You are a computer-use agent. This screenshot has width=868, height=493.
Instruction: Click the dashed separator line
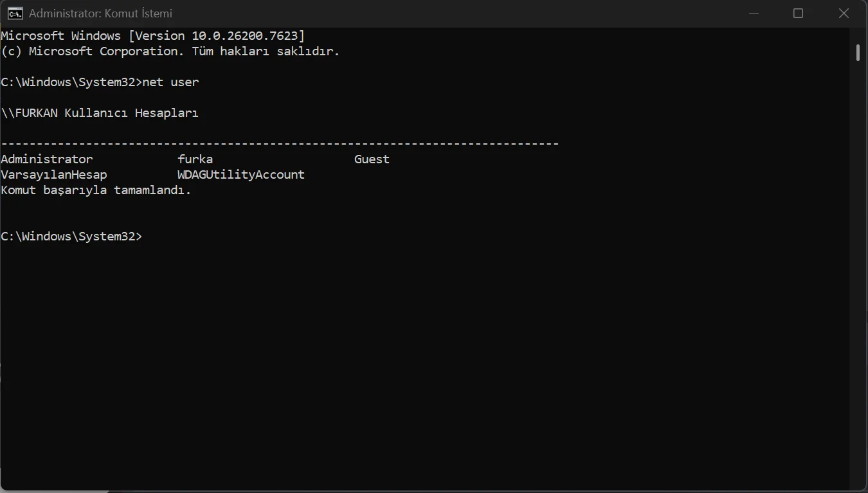click(280, 144)
